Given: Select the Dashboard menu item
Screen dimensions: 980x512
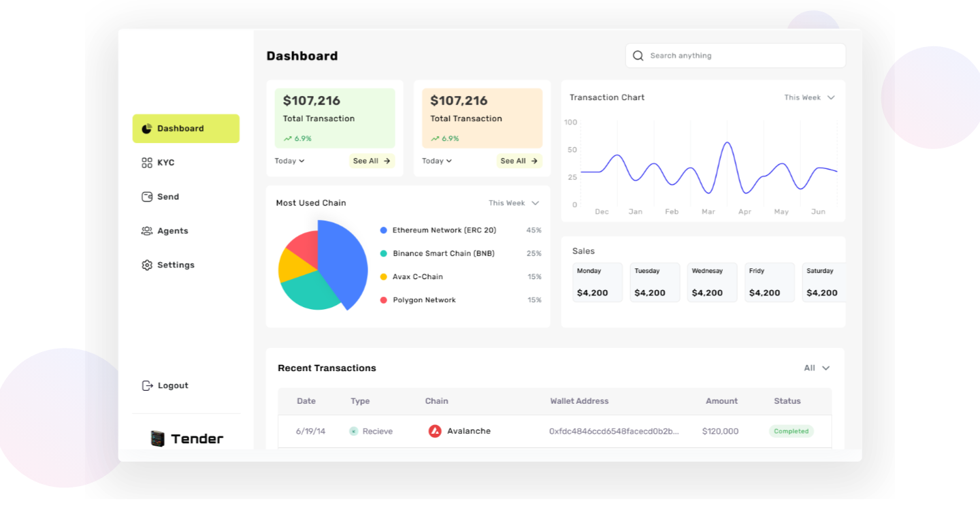Looking at the screenshot, I should [x=186, y=129].
